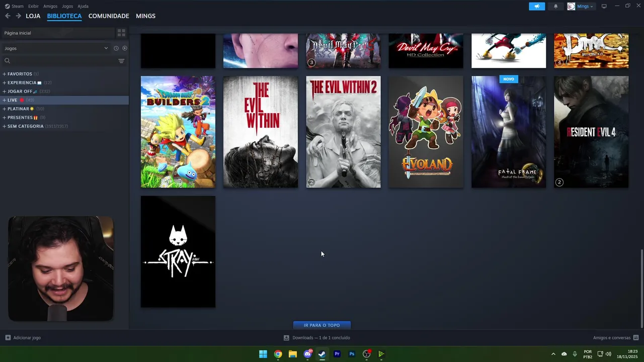
Task: Show ready-to-play games only icon
Action: [x=125, y=48]
